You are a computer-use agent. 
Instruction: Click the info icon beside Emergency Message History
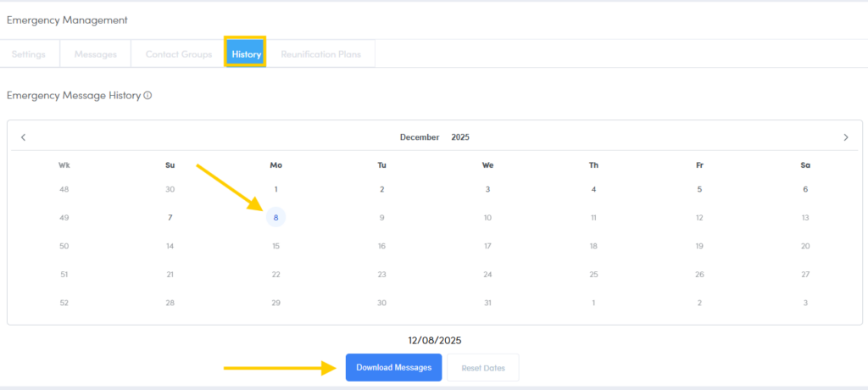(147, 96)
